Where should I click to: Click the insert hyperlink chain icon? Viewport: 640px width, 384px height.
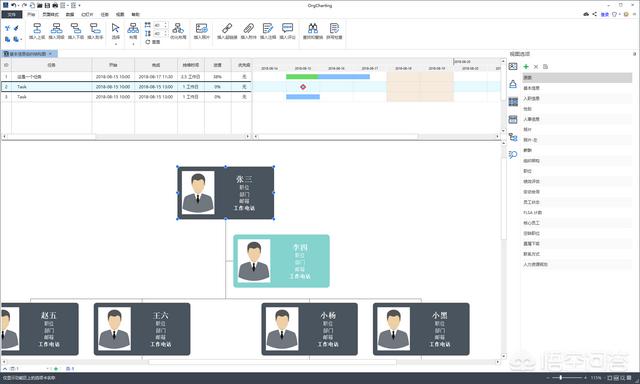point(227,28)
